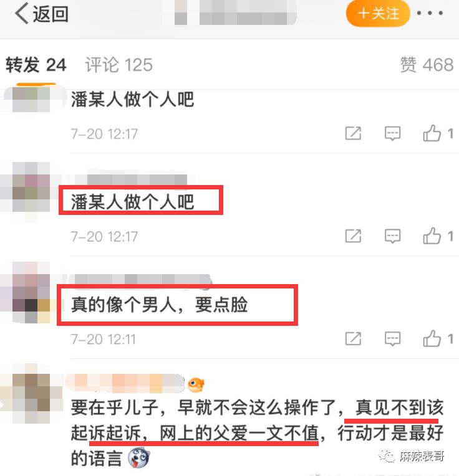
Task: Open the first commenter's blurred avatar
Action: click(x=31, y=99)
